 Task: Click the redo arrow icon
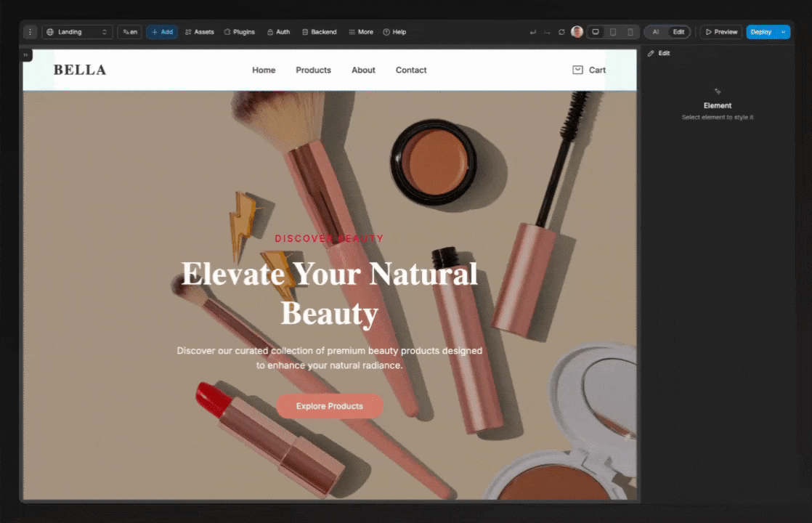pos(547,32)
